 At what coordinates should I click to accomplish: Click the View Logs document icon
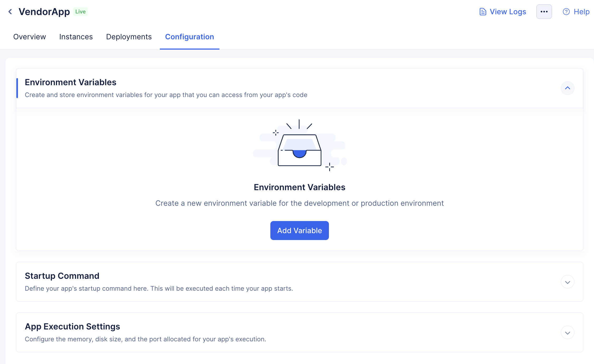tap(483, 12)
